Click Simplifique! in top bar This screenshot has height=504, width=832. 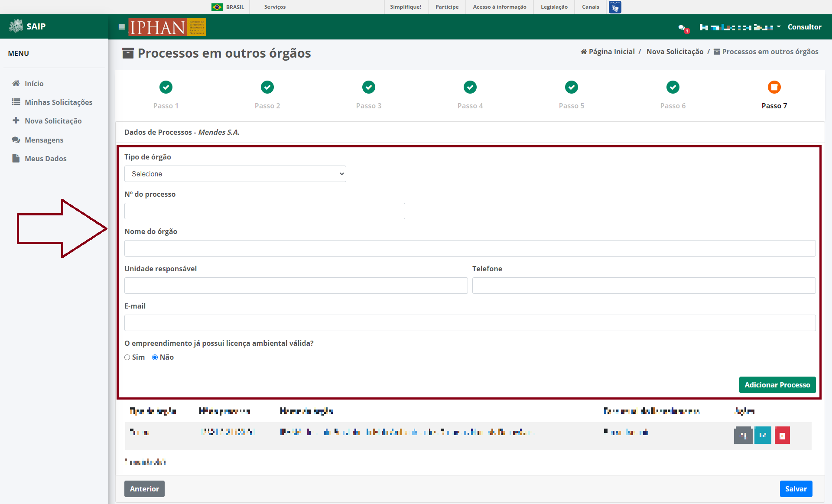point(406,7)
